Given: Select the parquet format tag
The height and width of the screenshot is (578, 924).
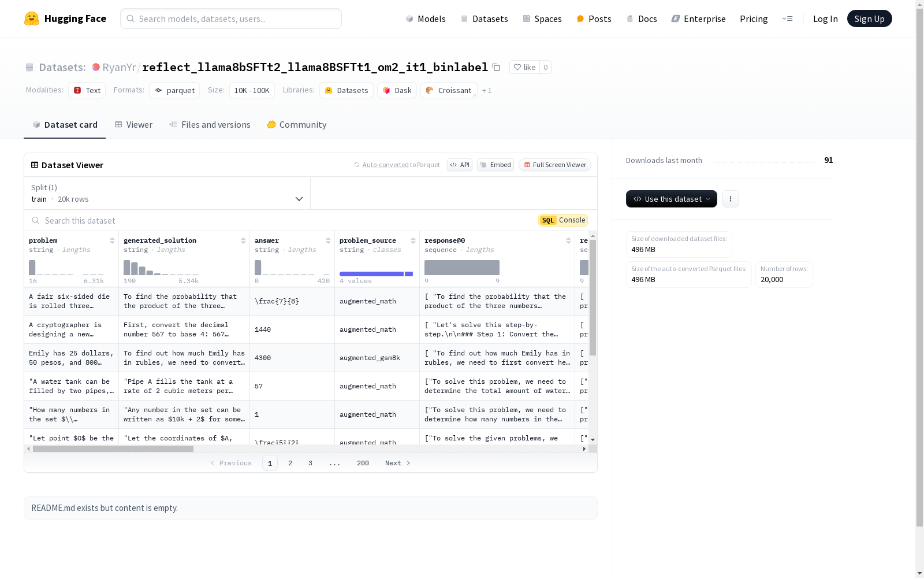Looking at the screenshot, I should point(174,90).
